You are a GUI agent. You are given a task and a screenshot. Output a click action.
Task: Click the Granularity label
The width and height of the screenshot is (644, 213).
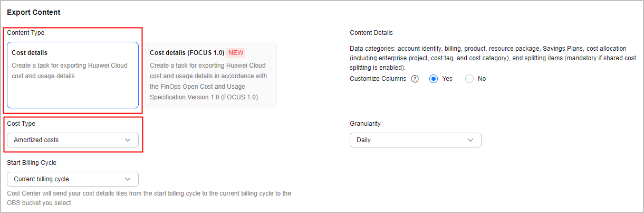pos(365,124)
